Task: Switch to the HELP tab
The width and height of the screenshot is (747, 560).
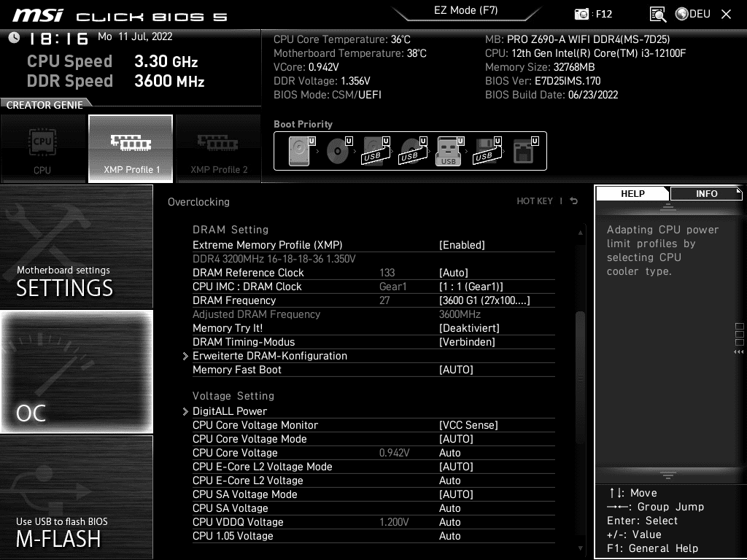Action: (632, 193)
